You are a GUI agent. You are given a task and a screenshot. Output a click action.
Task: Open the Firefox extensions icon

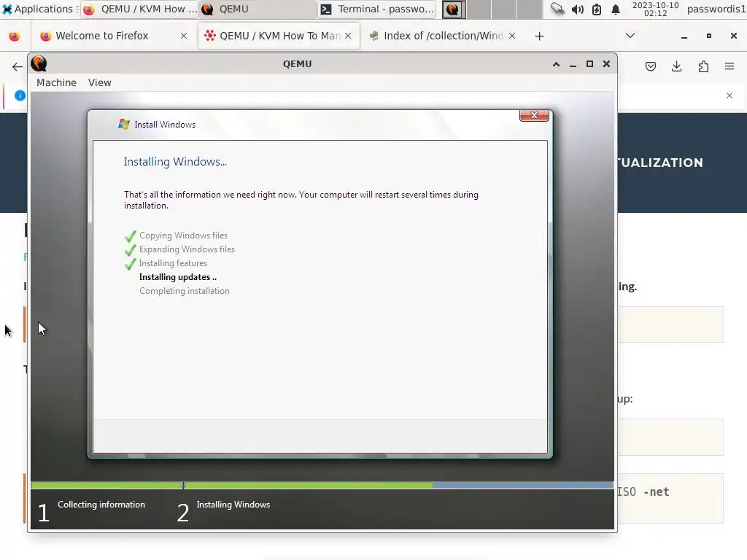pos(703,66)
